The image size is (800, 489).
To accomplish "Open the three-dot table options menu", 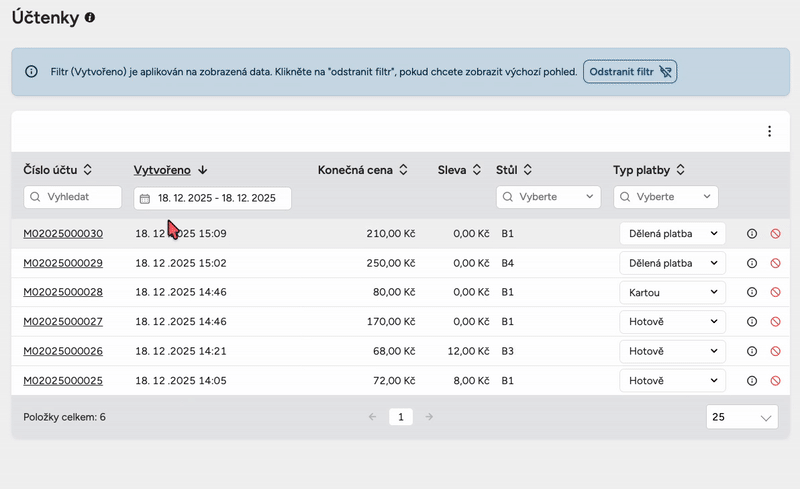I will click(x=769, y=131).
